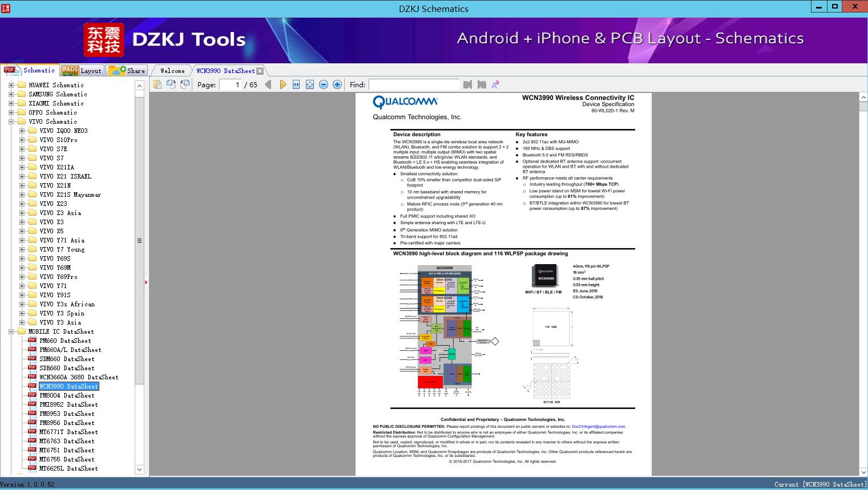Collapse the VIVO Schematic folder
The height and width of the screenshot is (490, 868).
point(11,122)
